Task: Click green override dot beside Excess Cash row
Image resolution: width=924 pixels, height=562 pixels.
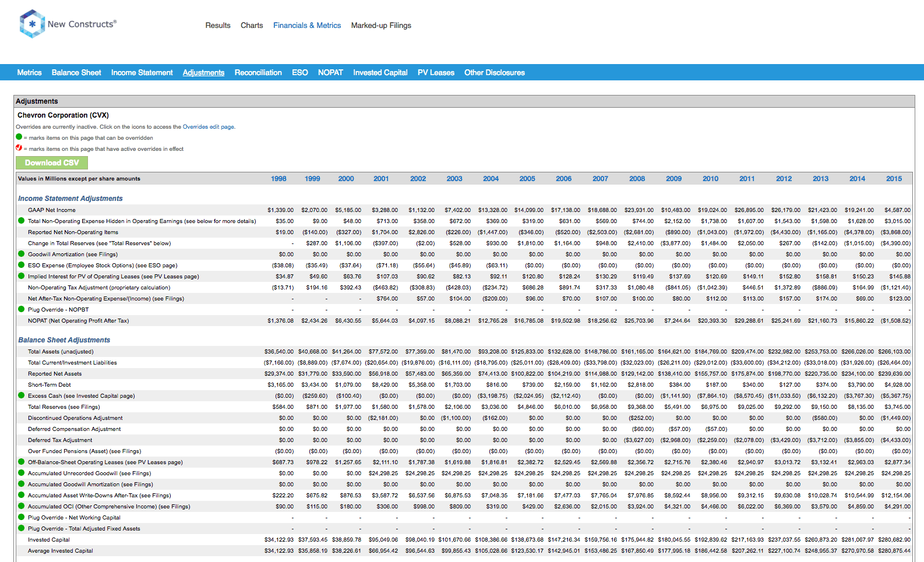Action: (x=22, y=395)
